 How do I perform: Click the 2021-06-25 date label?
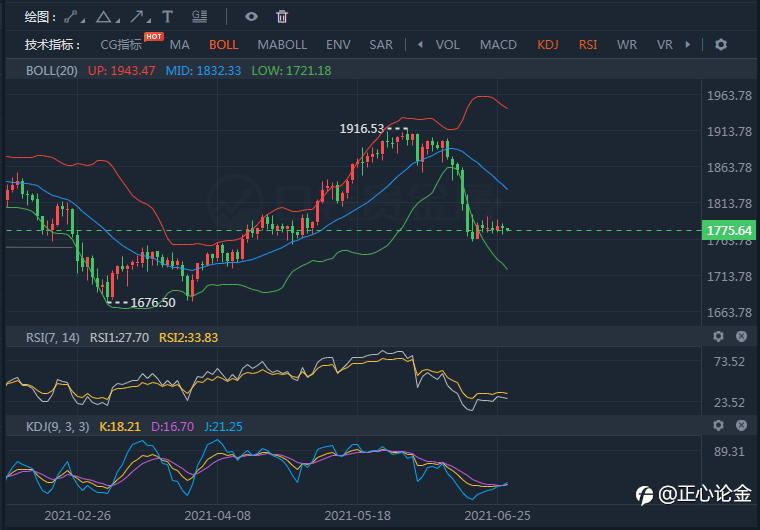click(497, 515)
